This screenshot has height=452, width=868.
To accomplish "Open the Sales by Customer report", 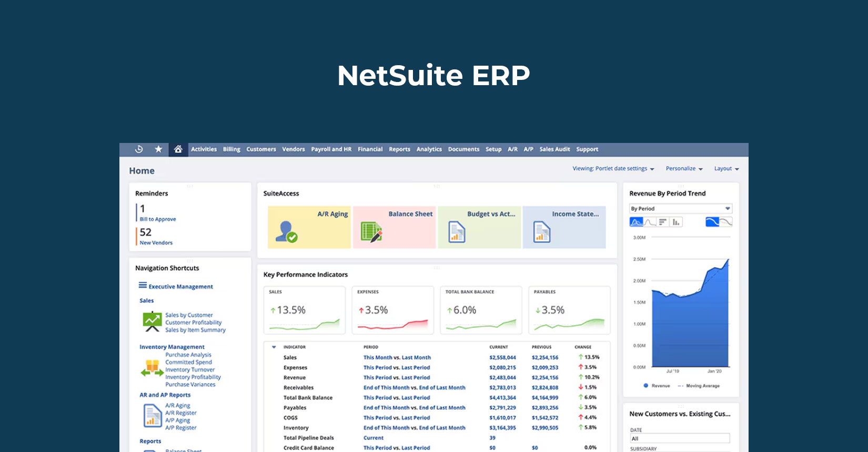I will click(189, 315).
